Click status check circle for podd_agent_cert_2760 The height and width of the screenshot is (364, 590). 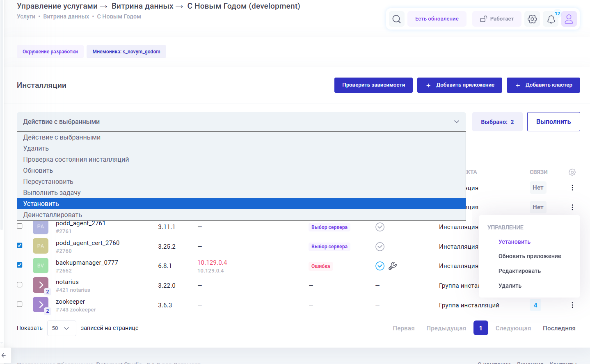tap(380, 247)
